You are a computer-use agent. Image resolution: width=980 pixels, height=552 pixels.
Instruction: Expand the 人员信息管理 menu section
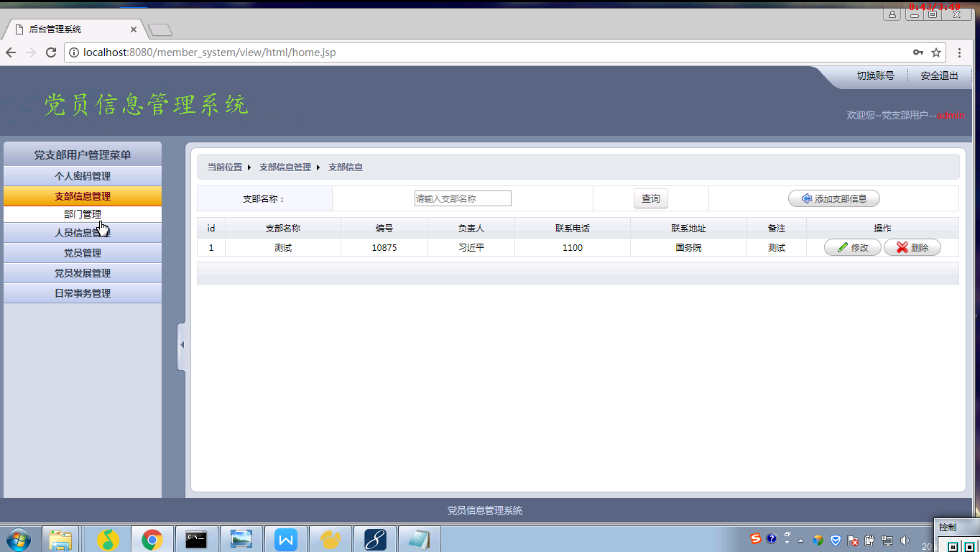tap(83, 233)
